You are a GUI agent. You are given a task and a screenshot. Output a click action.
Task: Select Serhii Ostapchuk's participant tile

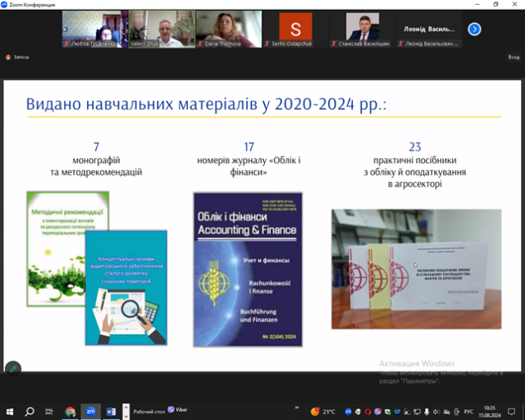pyautogui.click(x=295, y=29)
